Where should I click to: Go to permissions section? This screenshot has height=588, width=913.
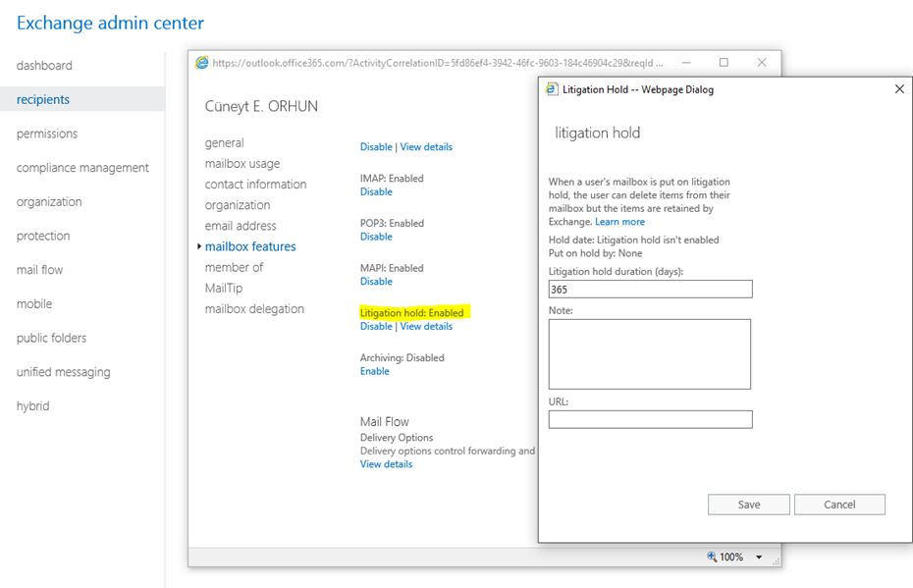pos(46,134)
